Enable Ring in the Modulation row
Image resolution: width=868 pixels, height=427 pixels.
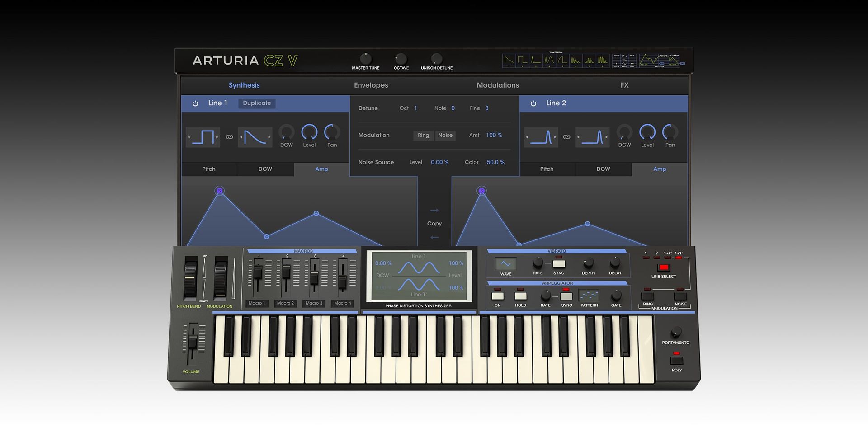click(x=423, y=135)
